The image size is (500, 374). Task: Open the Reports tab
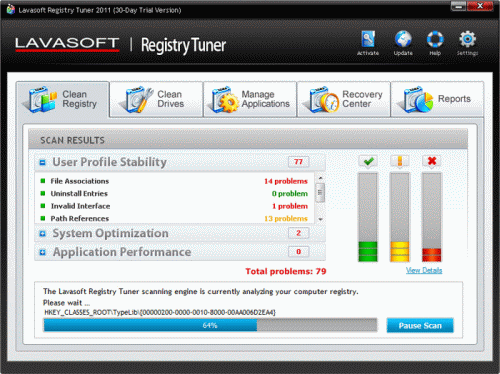pyautogui.click(x=437, y=99)
